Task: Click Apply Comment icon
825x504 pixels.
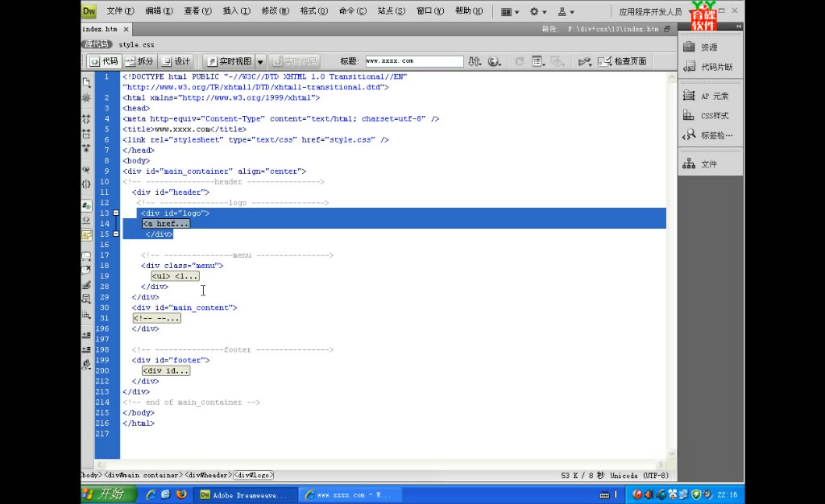Action: pyautogui.click(x=87, y=256)
